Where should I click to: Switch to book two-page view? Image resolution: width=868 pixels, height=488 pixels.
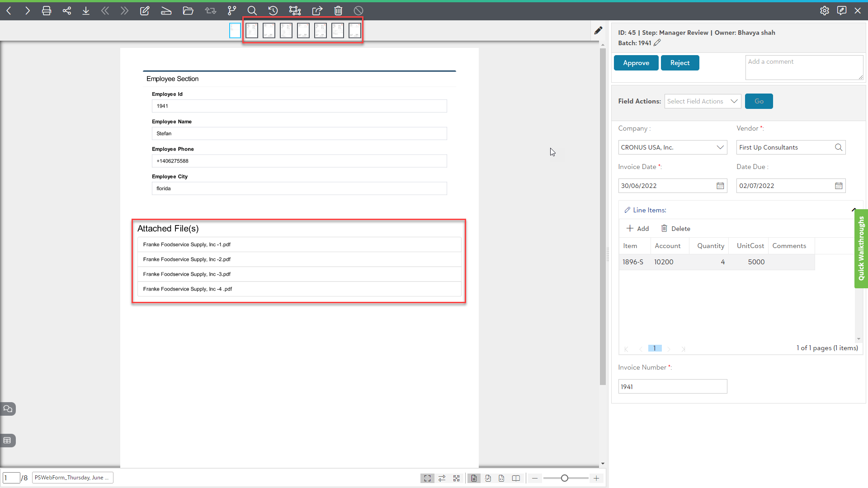coord(516,478)
